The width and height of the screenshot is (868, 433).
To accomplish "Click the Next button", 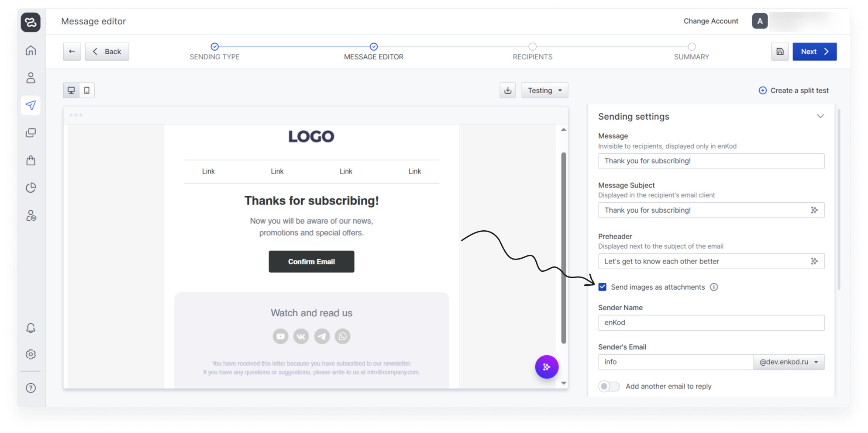I will coord(814,52).
